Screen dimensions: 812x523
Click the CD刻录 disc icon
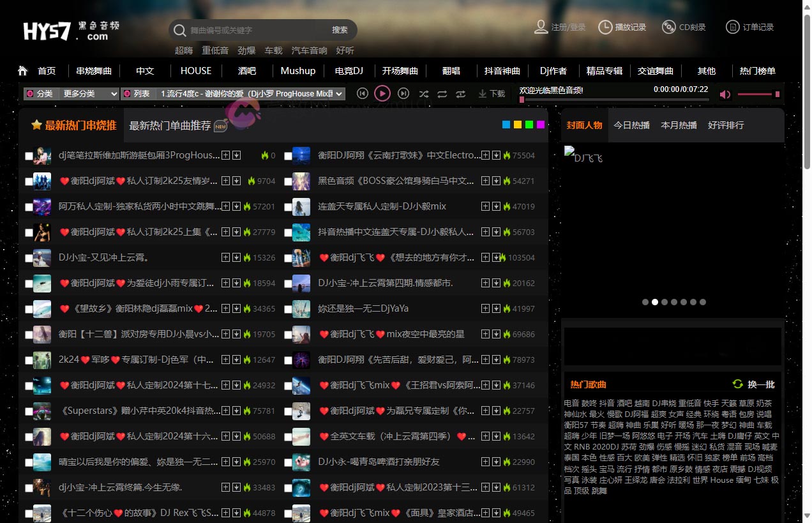(668, 27)
